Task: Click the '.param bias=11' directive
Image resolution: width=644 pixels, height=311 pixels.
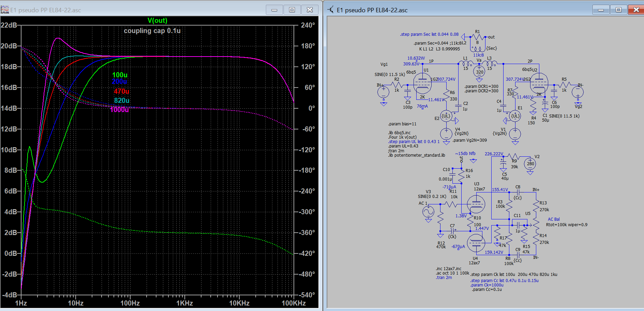Action: 402,124
